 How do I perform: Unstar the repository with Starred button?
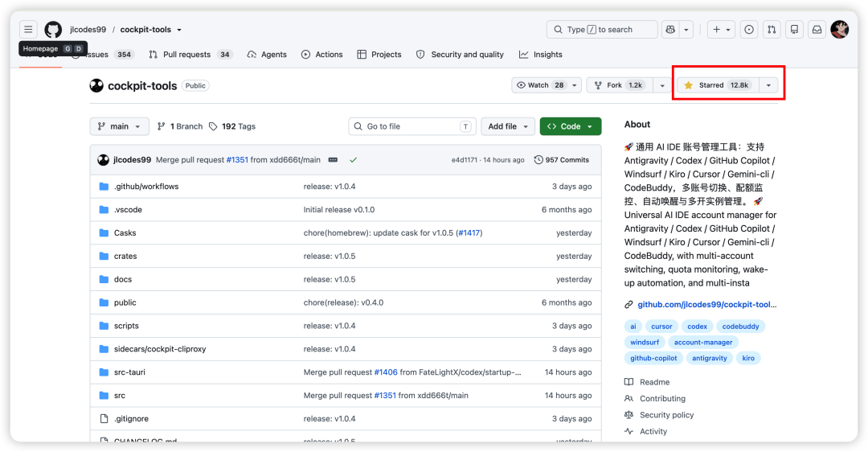719,85
